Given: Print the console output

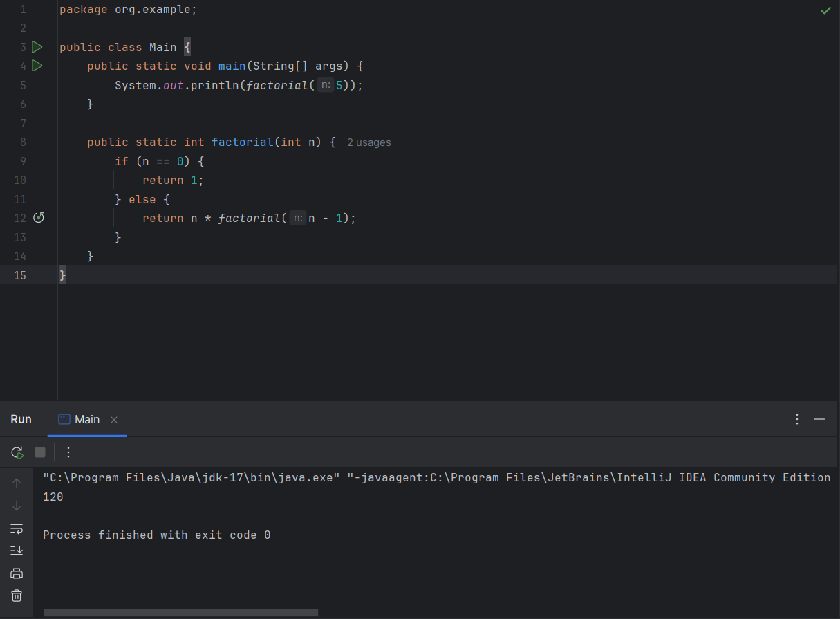Looking at the screenshot, I should 17,573.
